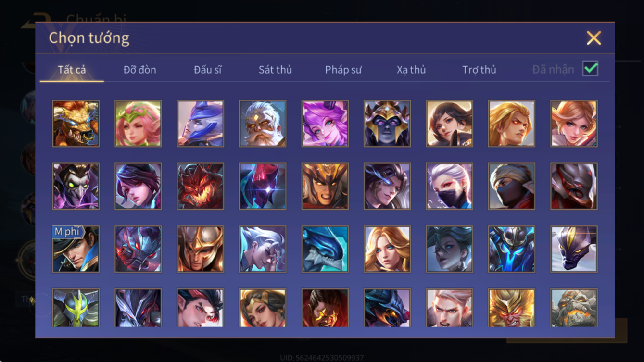Viewport: 644px width, 362px height.
Task: Open the Sát thủ tab
Action: [x=275, y=70]
